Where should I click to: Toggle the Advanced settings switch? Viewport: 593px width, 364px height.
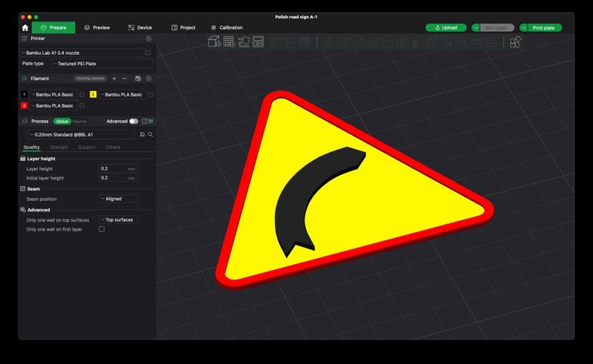coord(133,121)
